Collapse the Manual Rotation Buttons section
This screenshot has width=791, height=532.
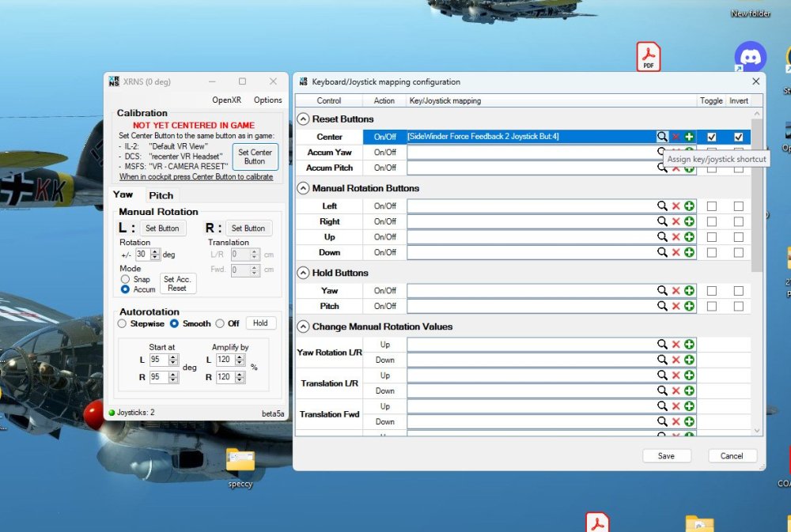click(x=303, y=188)
